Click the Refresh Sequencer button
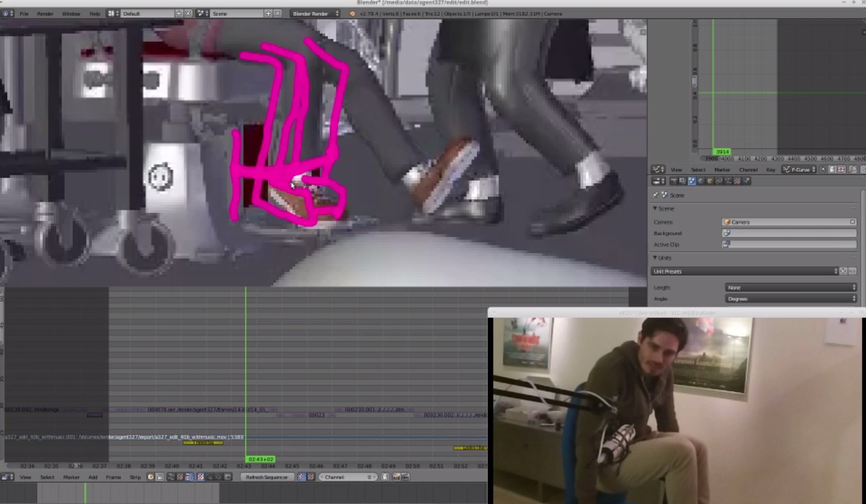Screen dimensions: 866x504 [266, 477]
